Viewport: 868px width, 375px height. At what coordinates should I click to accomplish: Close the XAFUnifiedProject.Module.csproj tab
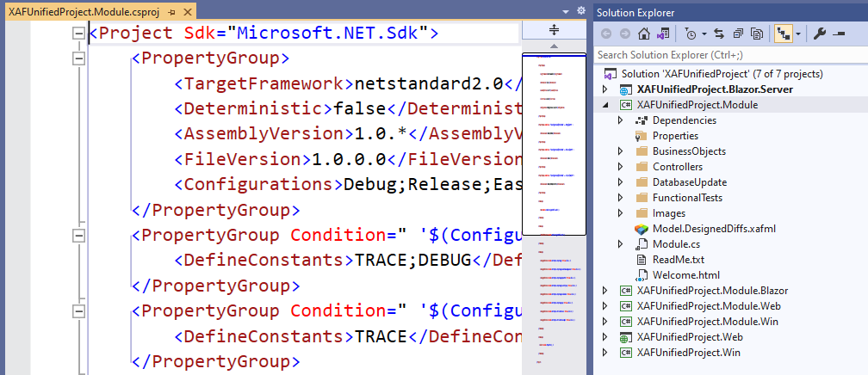(x=187, y=11)
